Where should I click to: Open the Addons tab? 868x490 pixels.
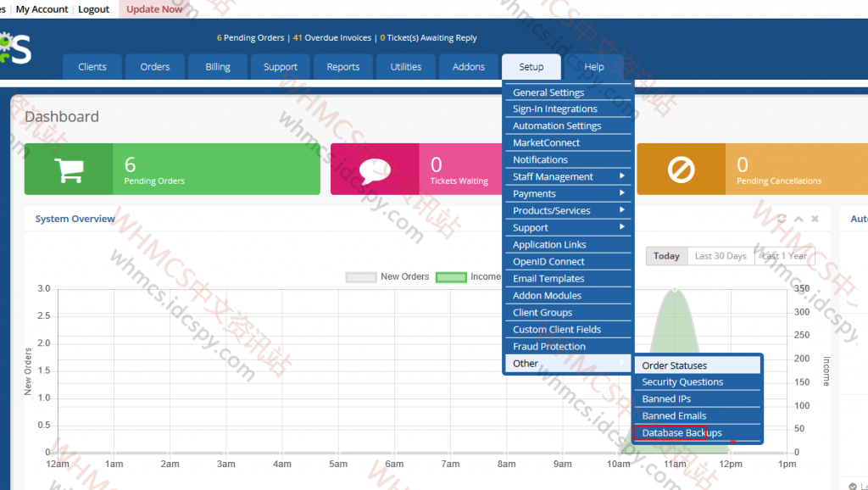(x=468, y=67)
